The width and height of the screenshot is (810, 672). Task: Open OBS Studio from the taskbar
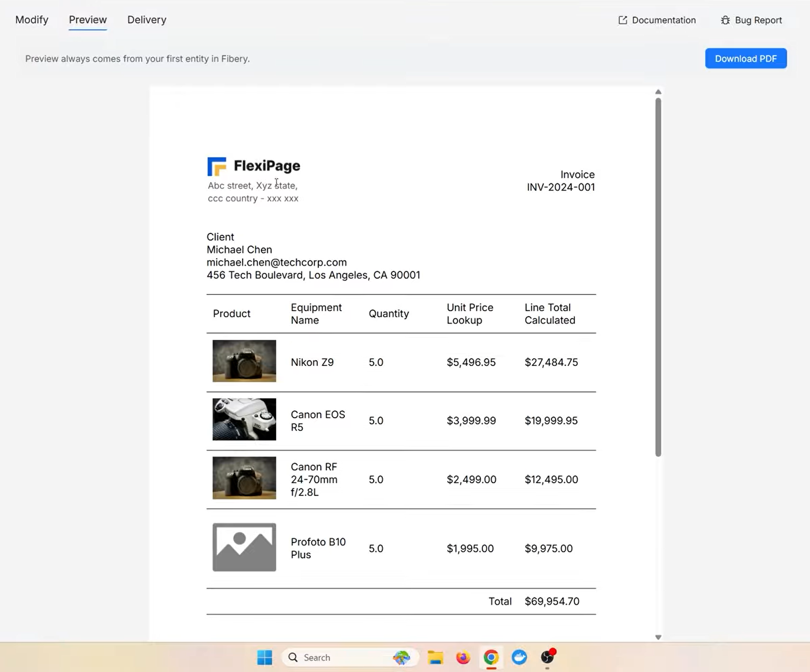click(547, 657)
